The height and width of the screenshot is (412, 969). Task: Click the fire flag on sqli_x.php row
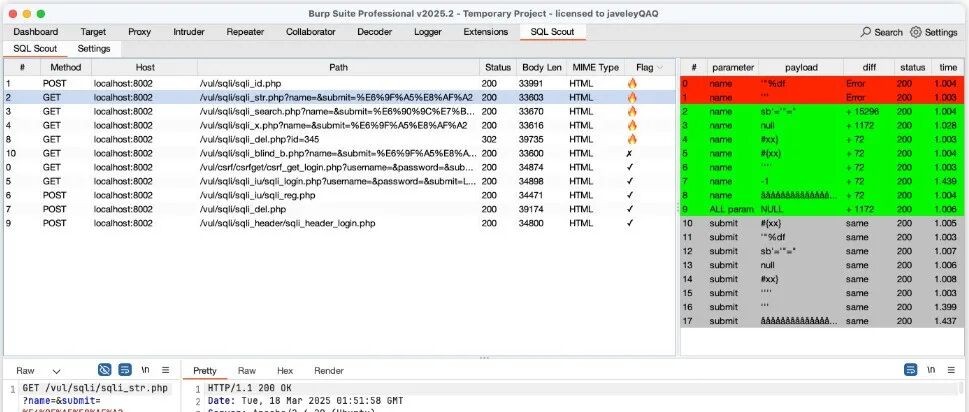[x=632, y=125]
